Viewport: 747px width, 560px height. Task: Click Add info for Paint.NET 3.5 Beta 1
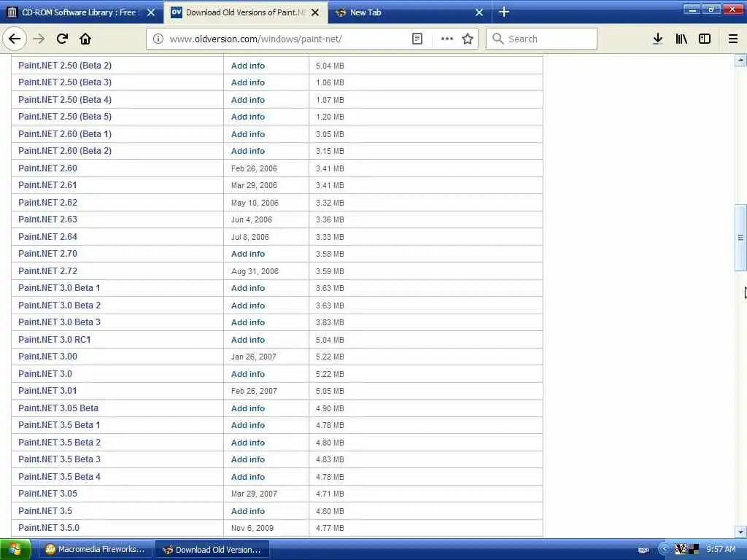coord(248,425)
